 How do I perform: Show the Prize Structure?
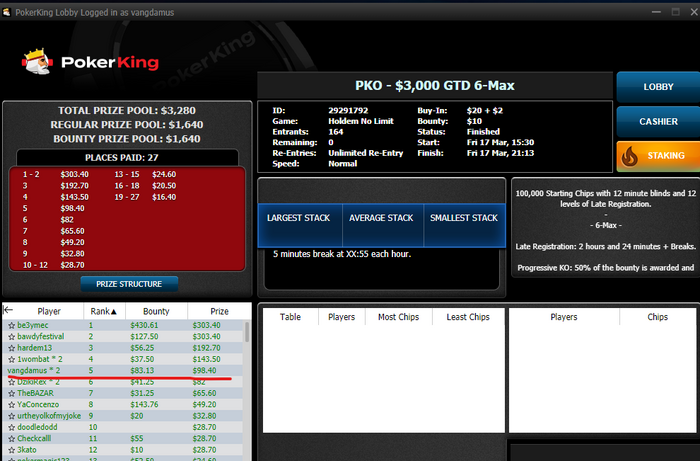[x=129, y=284]
